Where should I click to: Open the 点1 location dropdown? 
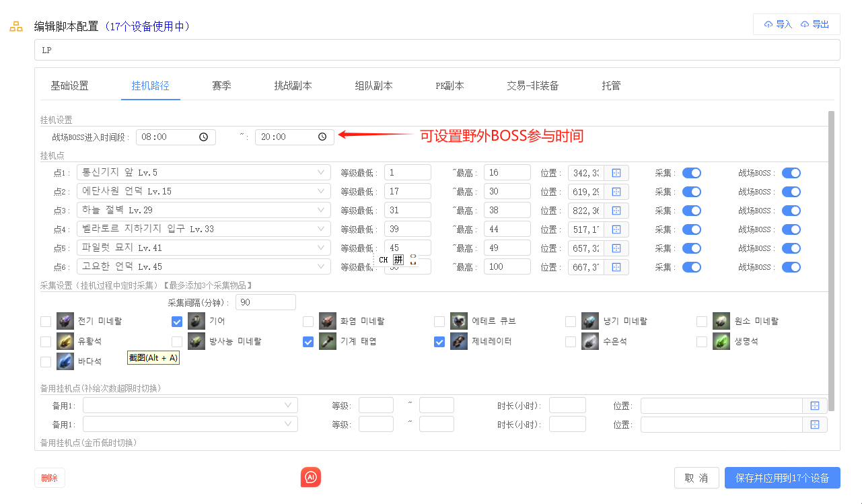[x=203, y=173]
